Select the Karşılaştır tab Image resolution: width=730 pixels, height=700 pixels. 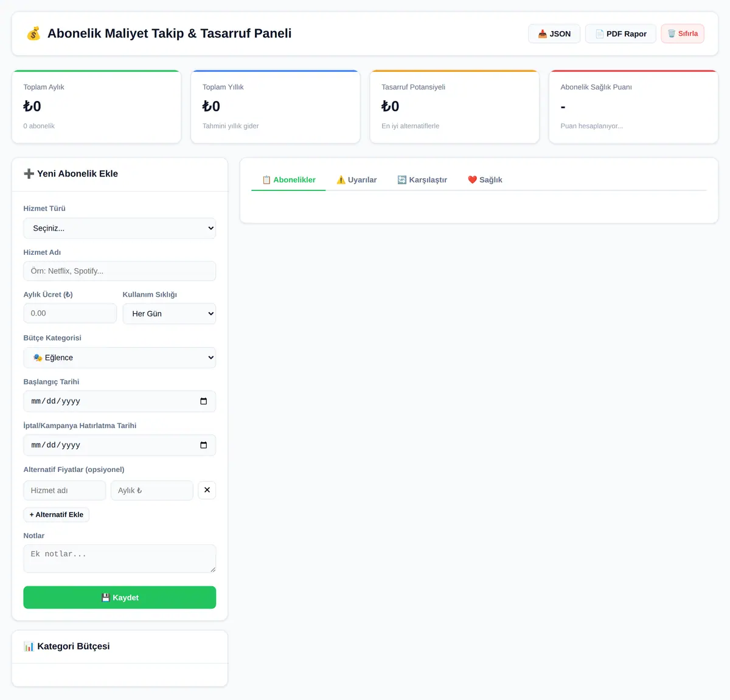[422, 180]
